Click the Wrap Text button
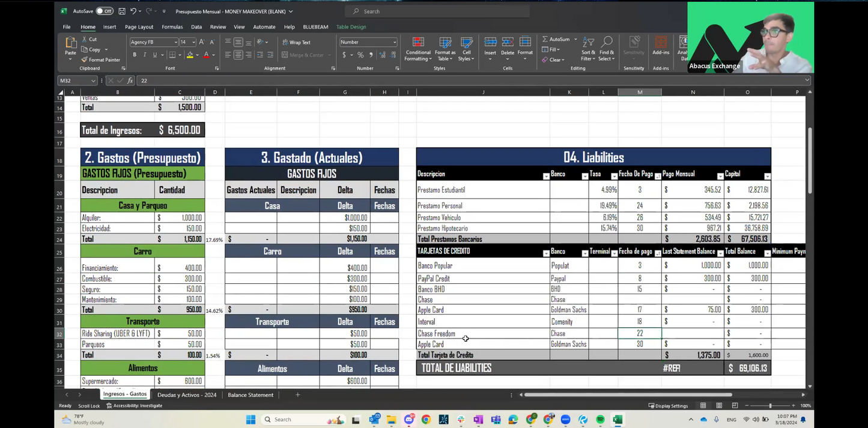This screenshot has height=428, width=868. (296, 43)
